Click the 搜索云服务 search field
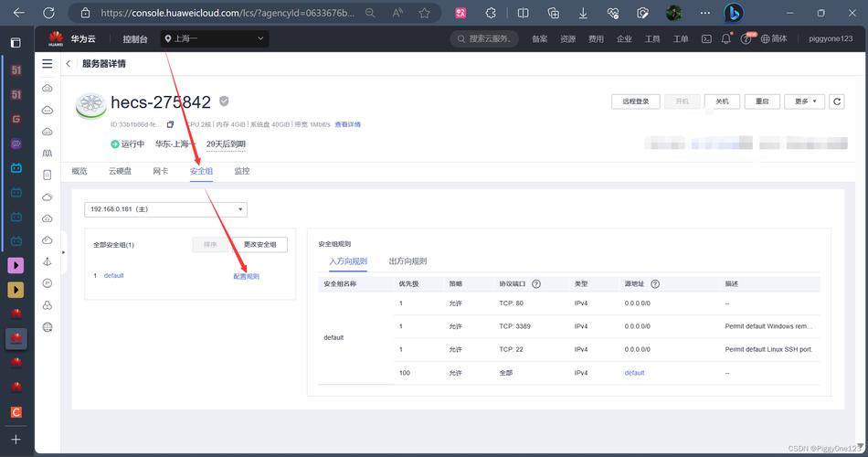This screenshot has height=457, width=868. (485, 39)
